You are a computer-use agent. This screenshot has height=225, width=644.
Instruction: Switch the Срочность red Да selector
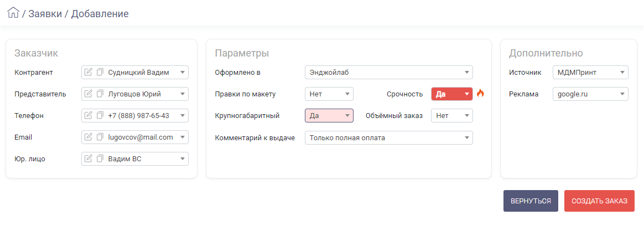click(452, 94)
